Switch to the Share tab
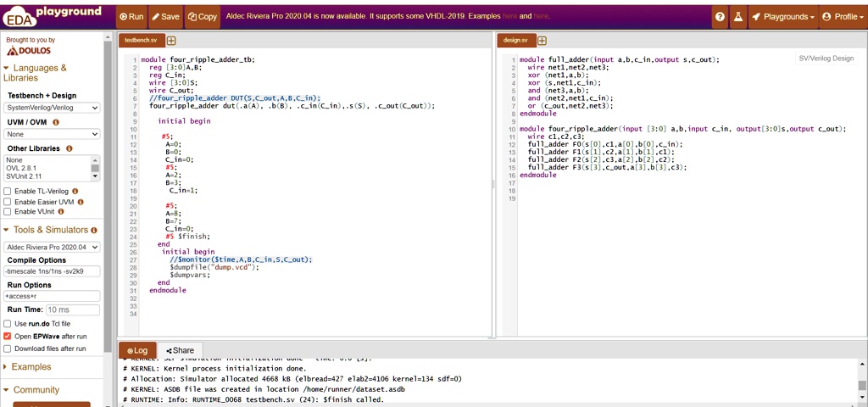This screenshot has height=407, width=868. [x=180, y=350]
